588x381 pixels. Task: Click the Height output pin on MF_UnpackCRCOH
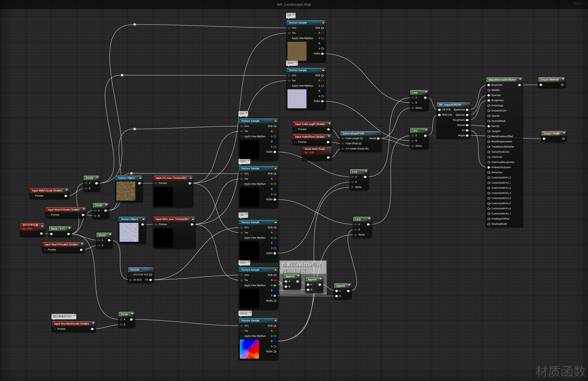467,136
